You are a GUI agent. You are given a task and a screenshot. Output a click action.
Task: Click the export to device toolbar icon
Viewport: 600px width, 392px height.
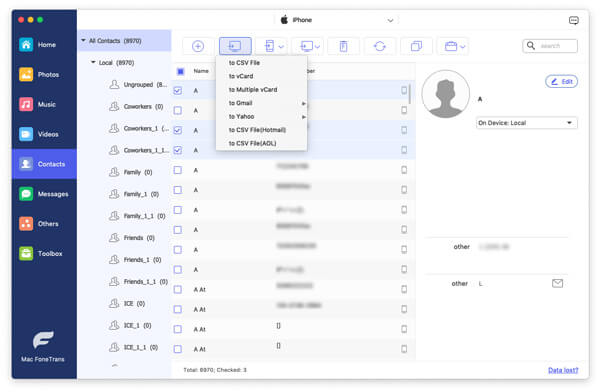pos(269,46)
